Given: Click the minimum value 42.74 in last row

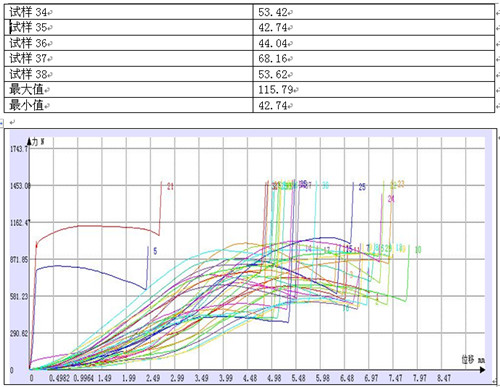Looking at the screenshot, I should (x=374, y=105).
